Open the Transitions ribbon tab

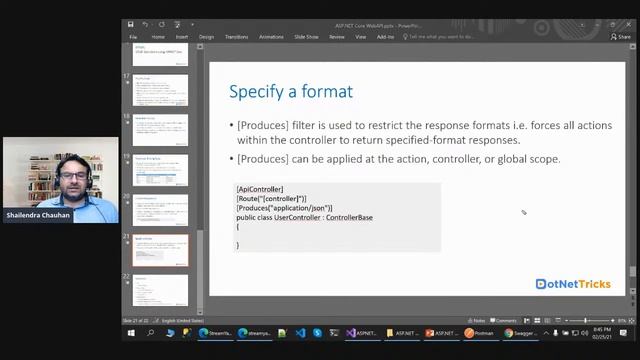pos(236,37)
